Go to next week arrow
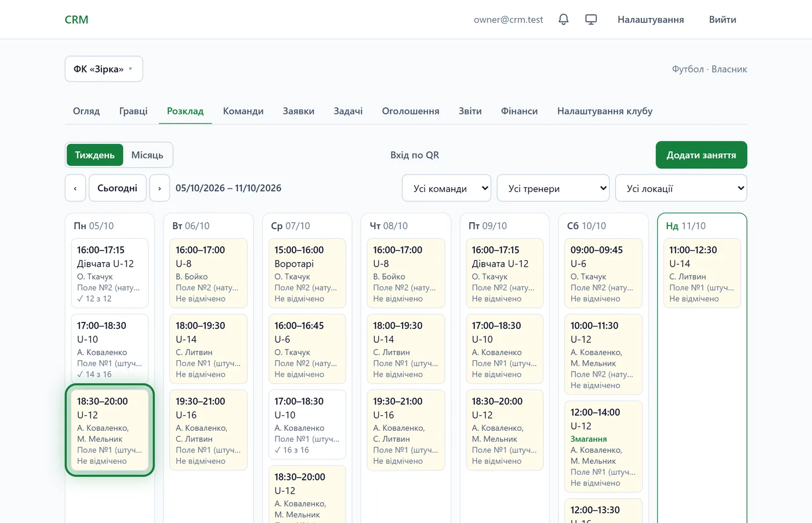Image resolution: width=812 pixels, height=523 pixels. coord(159,188)
